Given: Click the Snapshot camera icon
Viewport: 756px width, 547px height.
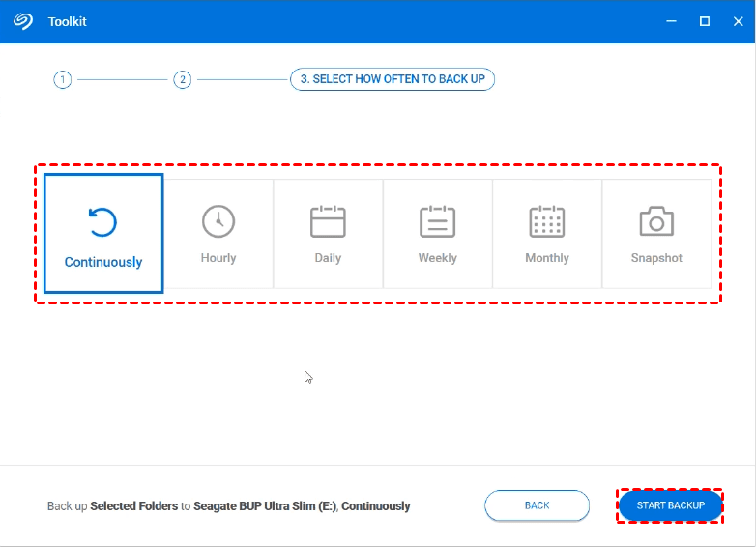Looking at the screenshot, I should pyautogui.click(x=656, y=221).
